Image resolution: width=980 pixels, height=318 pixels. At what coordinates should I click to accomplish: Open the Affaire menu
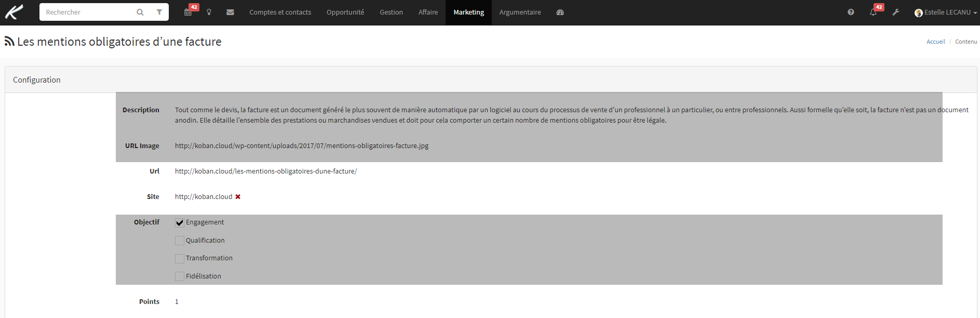[x=428, y=12]
